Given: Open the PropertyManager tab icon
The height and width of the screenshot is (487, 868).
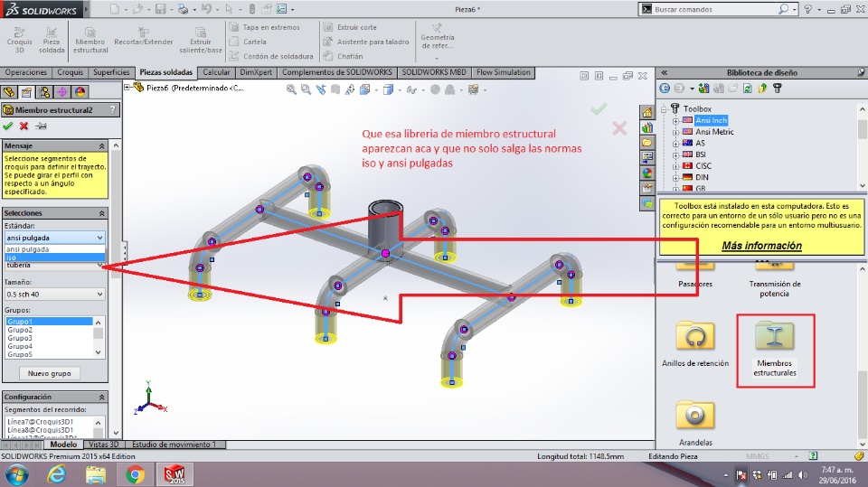Looking at the screenshot, I should click(26, 92).
